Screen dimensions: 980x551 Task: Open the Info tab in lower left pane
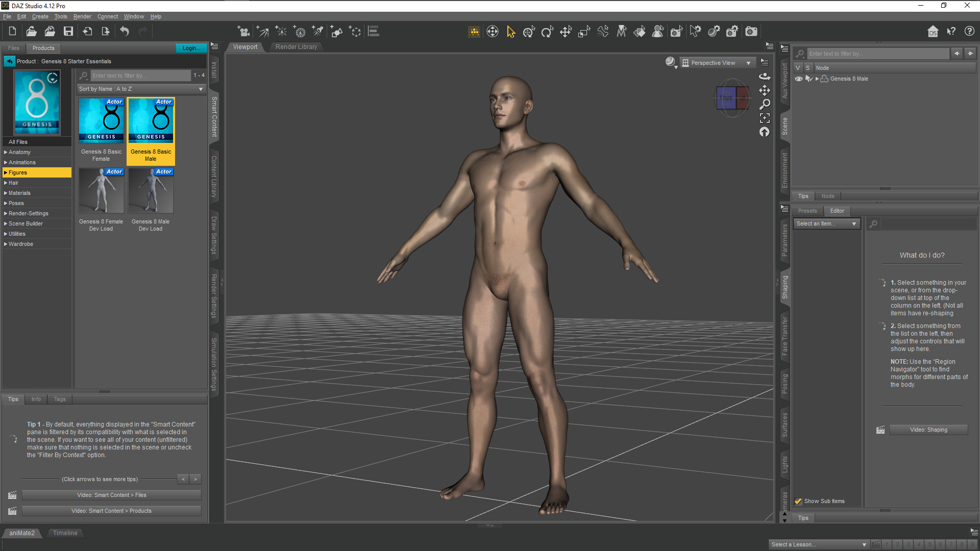coord(36,399)
